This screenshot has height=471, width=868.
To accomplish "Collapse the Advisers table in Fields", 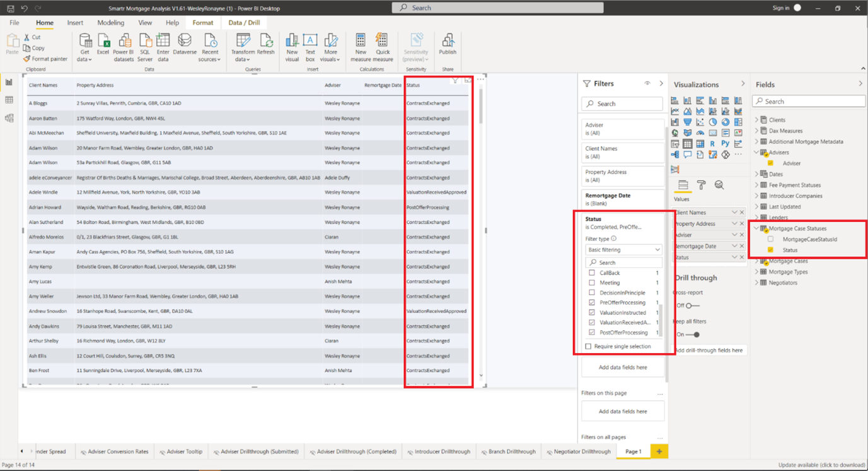I will [757, 153].
